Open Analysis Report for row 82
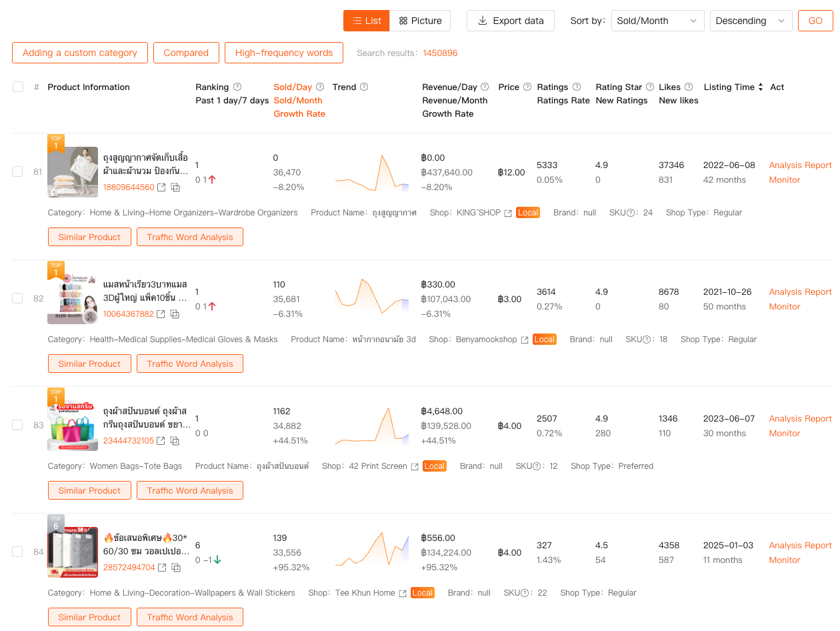 [800, 292]
